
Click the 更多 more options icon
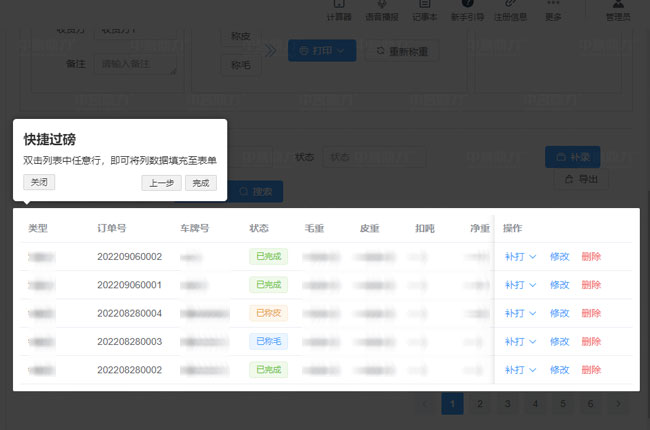[x=553, y=8]
